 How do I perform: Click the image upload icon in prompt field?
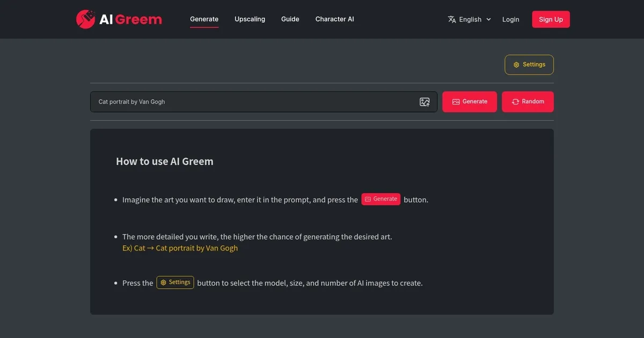(x=425, y=102)
